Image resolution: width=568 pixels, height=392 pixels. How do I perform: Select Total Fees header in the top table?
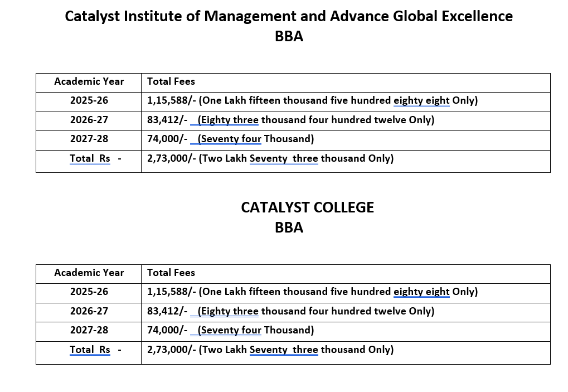171,81
